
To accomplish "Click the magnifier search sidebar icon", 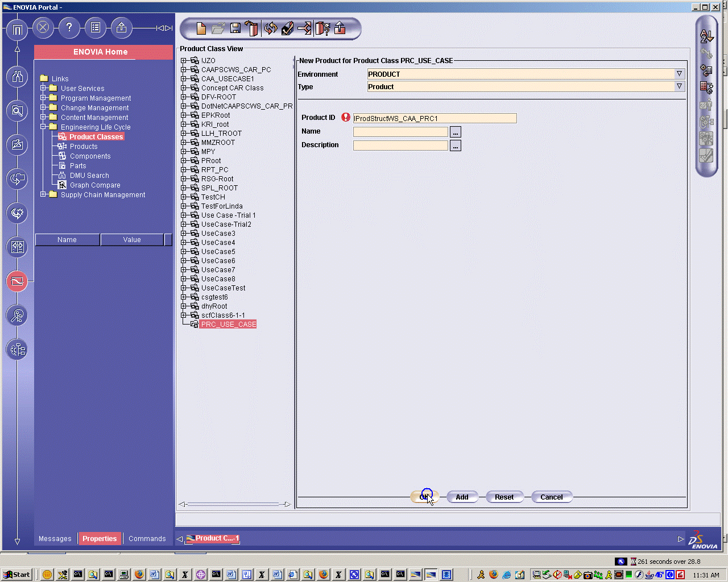I will 17,111.
